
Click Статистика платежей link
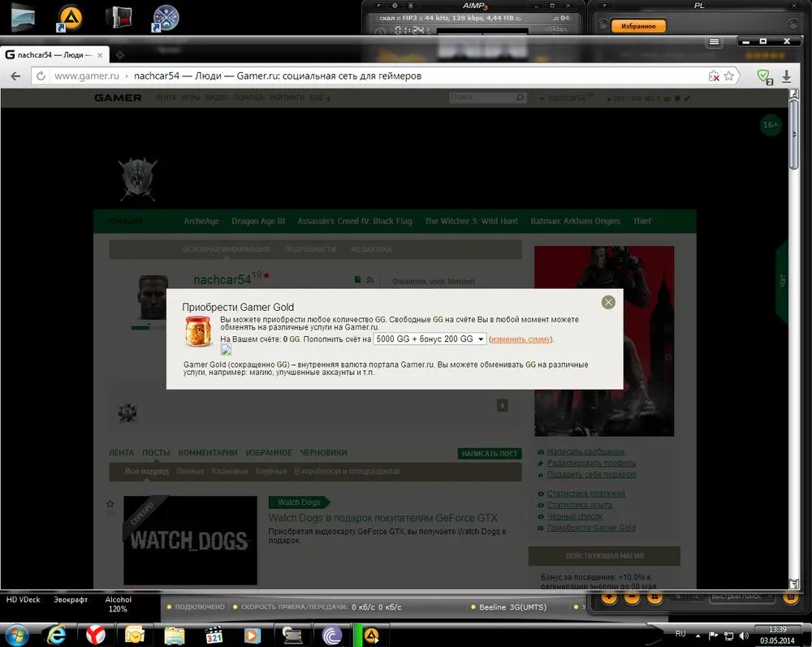[585, 494]
